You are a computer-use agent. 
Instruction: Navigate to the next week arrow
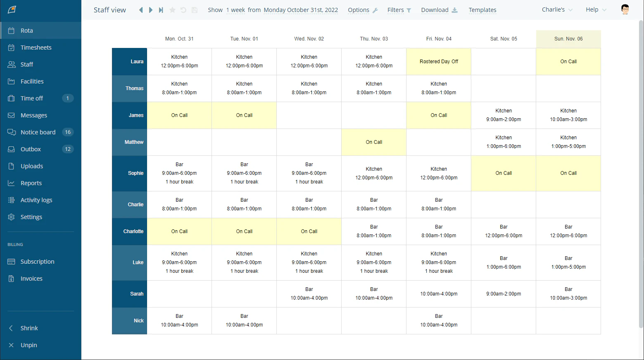tap(150, 10)
